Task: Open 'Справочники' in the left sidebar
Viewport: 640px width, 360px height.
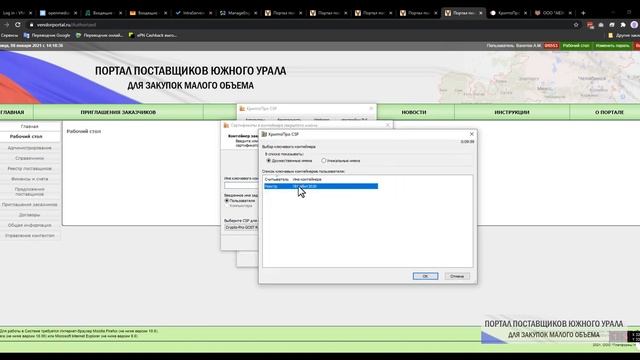Action: 30,158
